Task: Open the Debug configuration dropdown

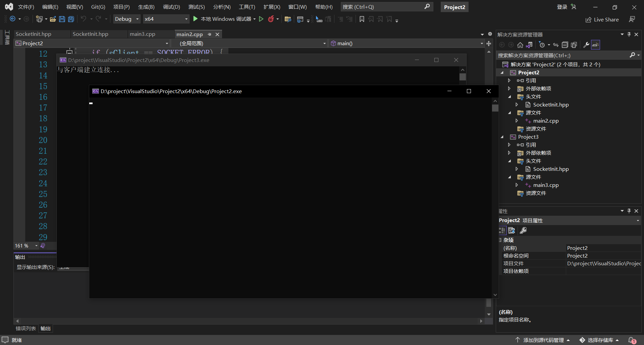Action: click(x=126, y=19)
